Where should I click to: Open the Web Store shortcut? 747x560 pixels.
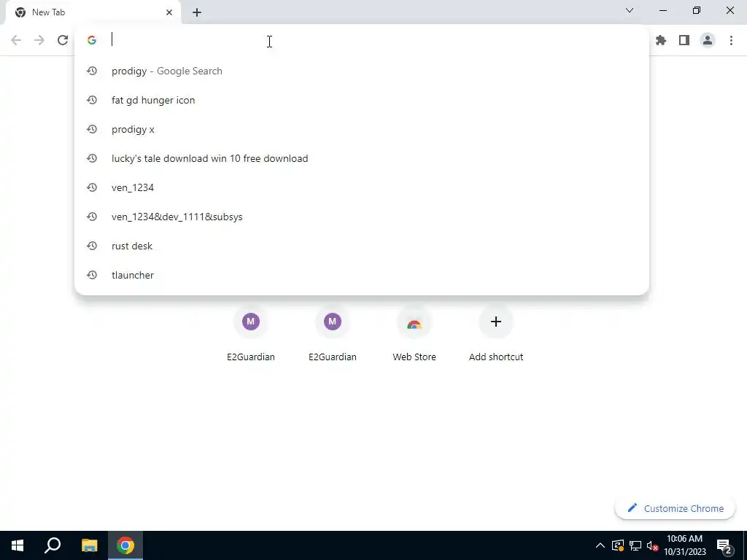414,333
